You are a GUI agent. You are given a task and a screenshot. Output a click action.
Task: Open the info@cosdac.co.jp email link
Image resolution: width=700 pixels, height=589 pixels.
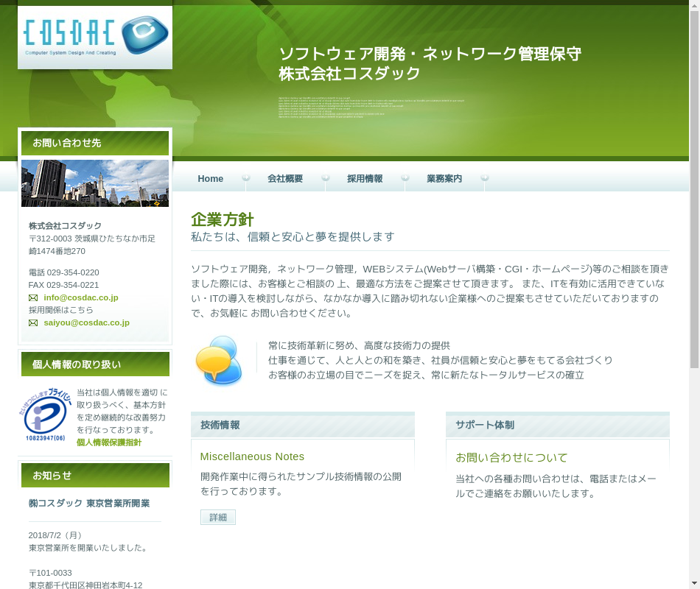pos(80,297)
